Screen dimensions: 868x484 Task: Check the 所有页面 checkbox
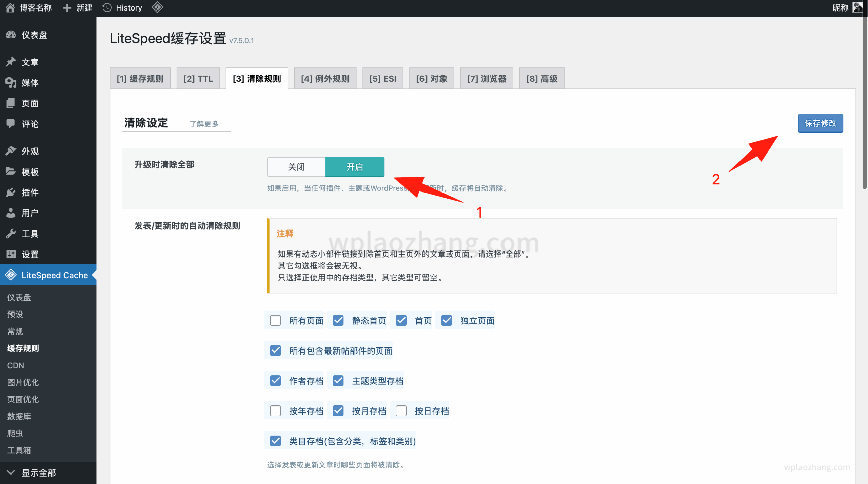coord(275,320)
